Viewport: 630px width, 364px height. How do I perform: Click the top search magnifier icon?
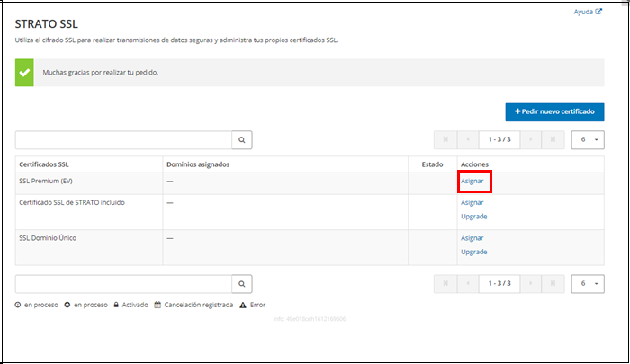click(x=242, y=139)
